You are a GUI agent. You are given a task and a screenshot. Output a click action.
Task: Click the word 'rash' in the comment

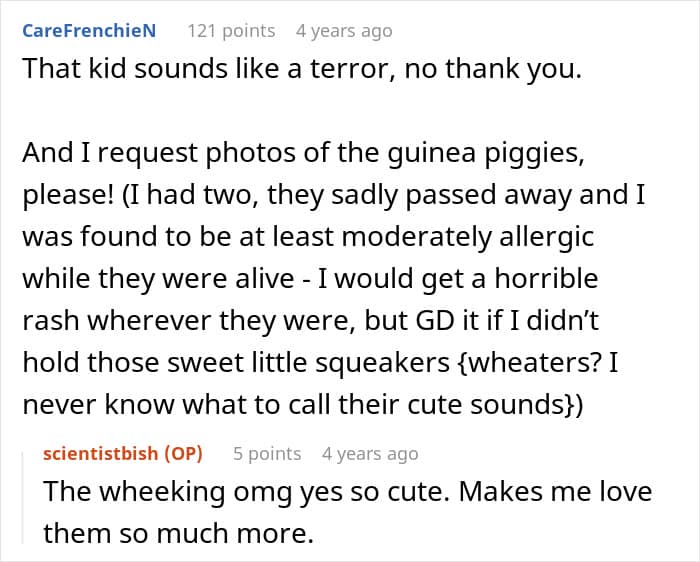tap(50, 321)
